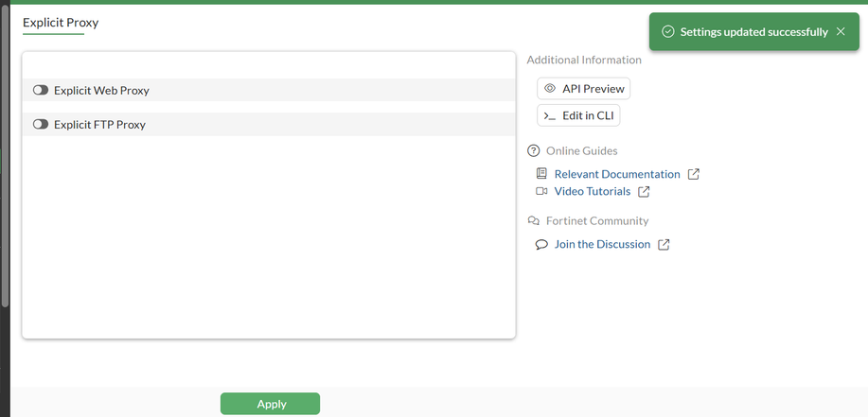The image size is (868, 417).
Task: Click external link icon beside Relevant Documentation
Action: click(x=694, y=174)
